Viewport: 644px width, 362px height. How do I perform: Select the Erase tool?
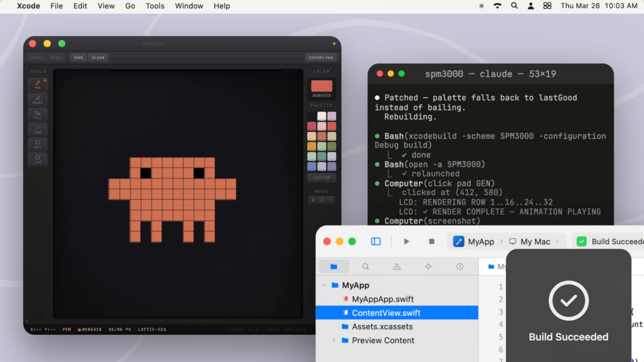38,100
